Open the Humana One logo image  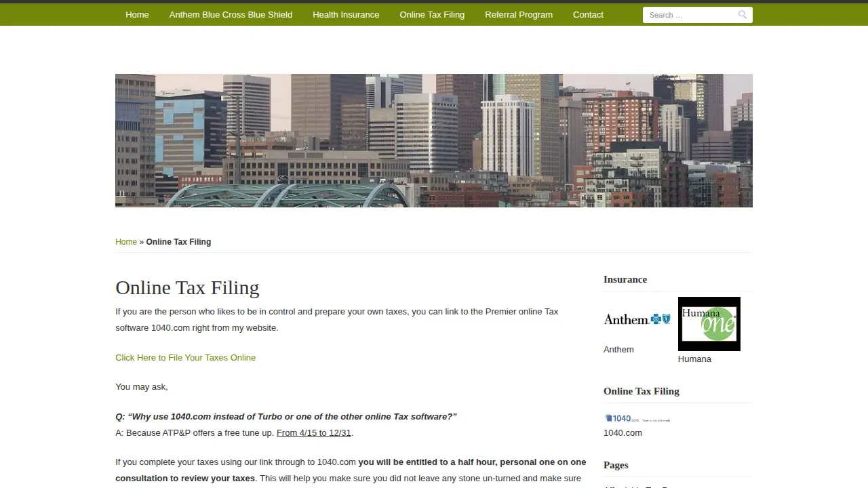coord(709,324)
